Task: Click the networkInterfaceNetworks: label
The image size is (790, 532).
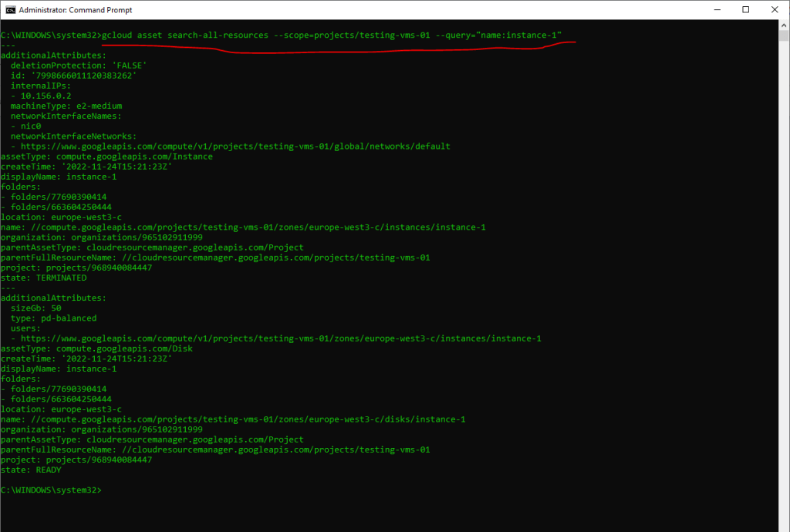Action: 73,136
